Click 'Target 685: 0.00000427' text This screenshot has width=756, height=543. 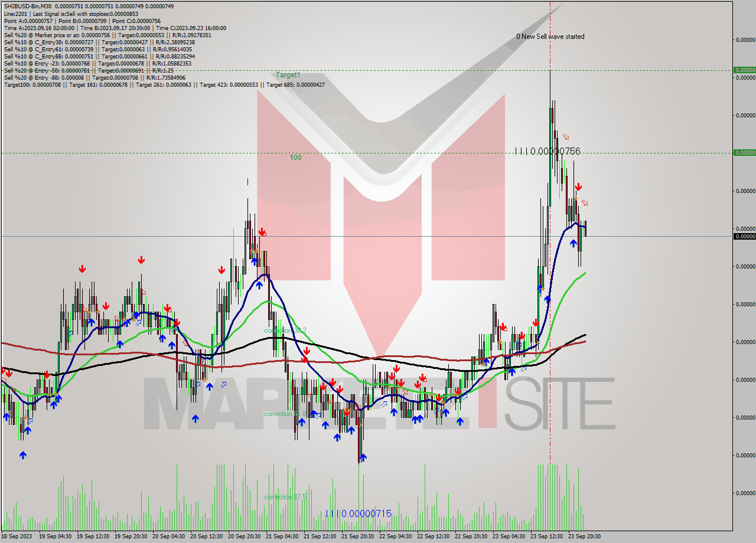[296, 84]
